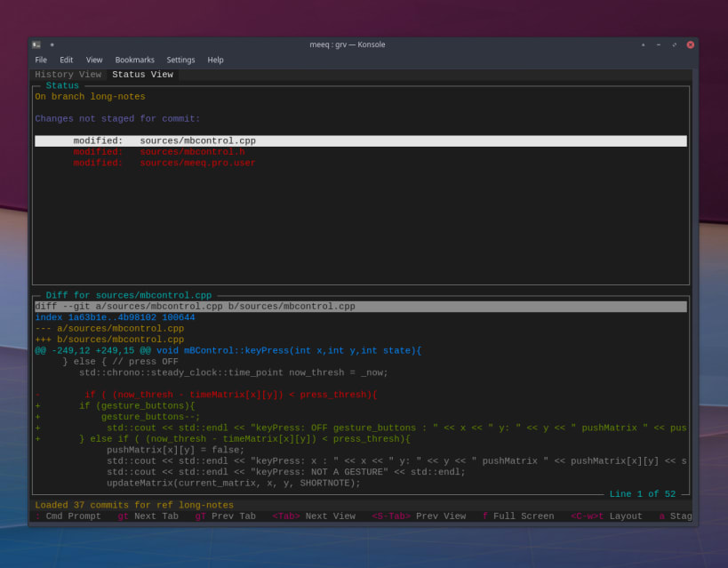Click the 'gT Prev Tab' key hint
The height and width of the screenshot is (568, 728).
pyautogui.click(x=225, y=516)
